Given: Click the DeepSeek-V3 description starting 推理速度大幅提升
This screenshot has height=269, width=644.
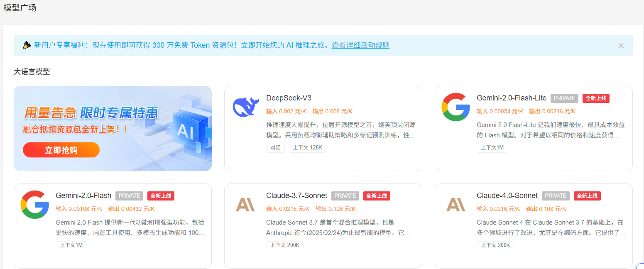Looking at the screenshot, I should tap(341, 130).
